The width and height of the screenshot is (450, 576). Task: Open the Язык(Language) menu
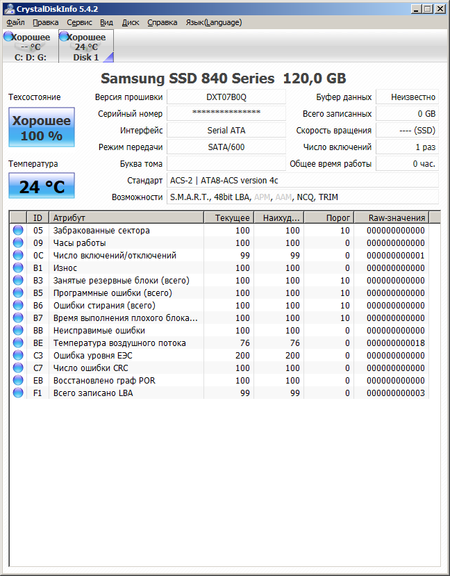point(213,22)
